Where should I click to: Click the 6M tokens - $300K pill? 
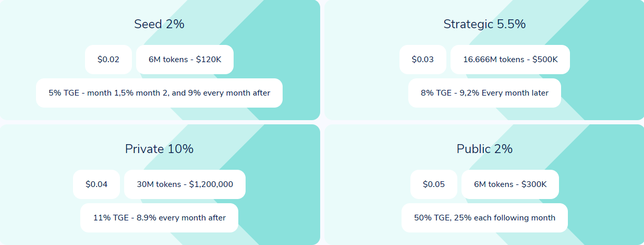[x=510, y=184]
